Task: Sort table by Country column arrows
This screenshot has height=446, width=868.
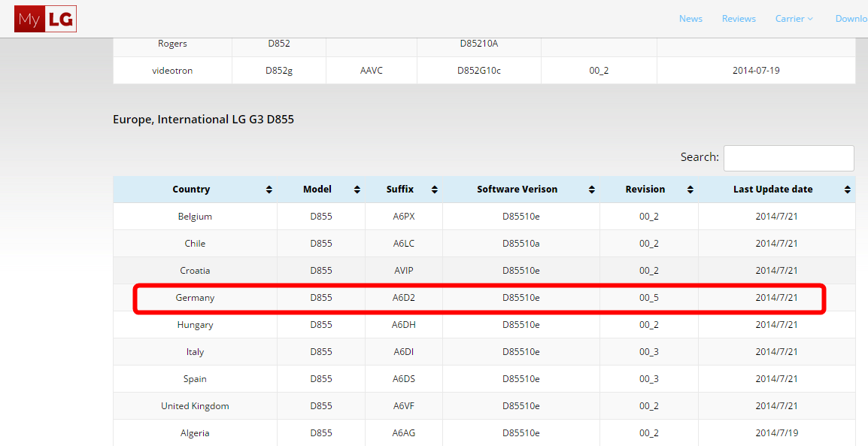Action: (x=269, y=190)
